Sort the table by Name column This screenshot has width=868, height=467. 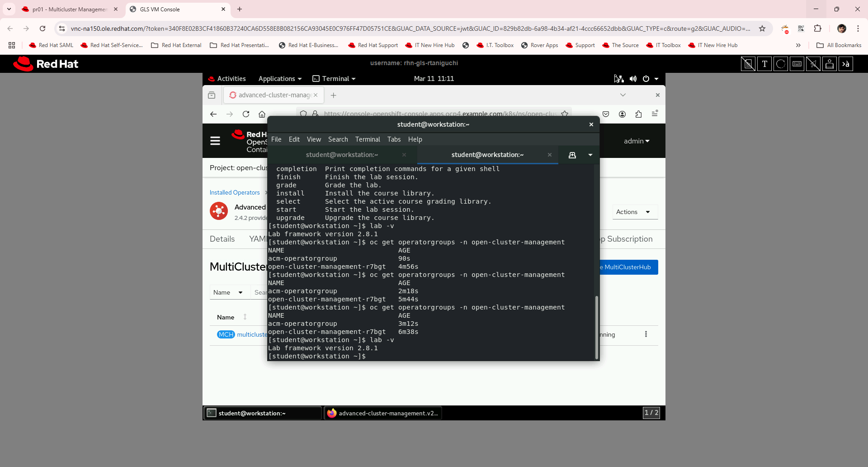(232, 317)
